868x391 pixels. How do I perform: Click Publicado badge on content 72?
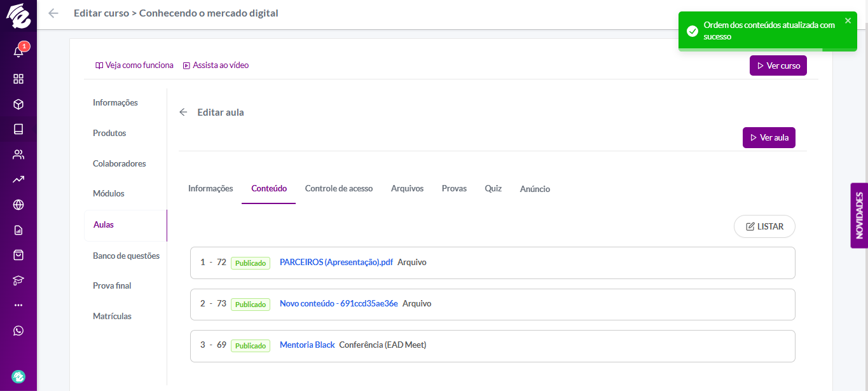[251, 263]
